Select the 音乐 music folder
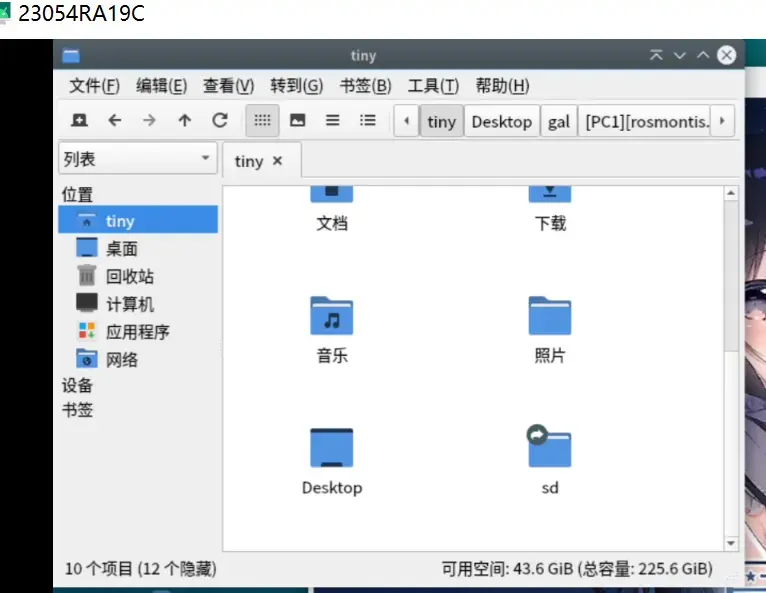Viewport: 766px width, 593px height. (x=332, y=331)
